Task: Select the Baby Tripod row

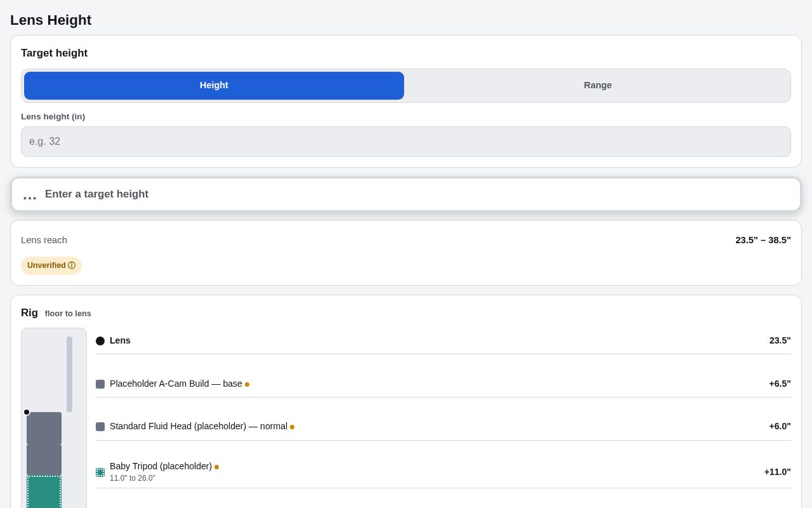Action: coord(443,472)
